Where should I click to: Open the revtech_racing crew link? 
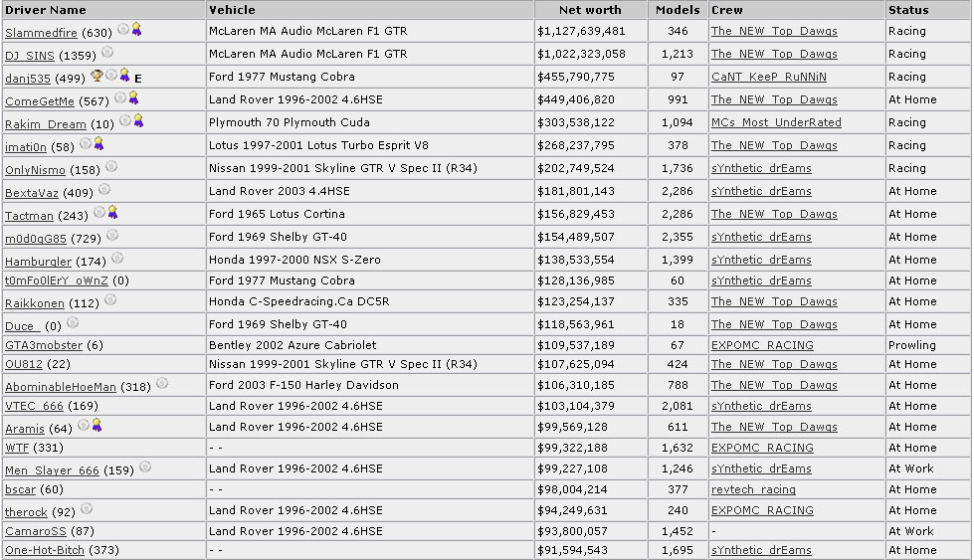(753, 489)
